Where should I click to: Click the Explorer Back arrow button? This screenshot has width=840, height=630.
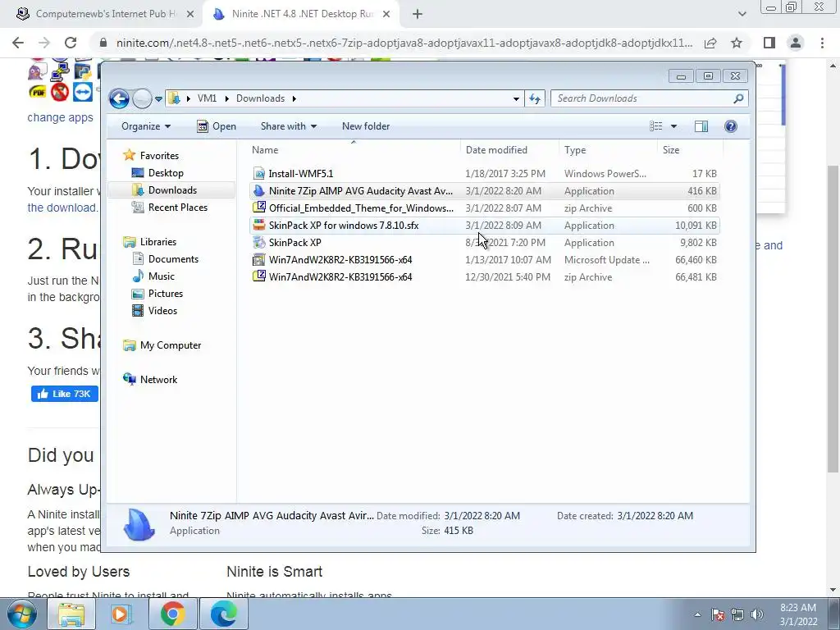(x=119, y=98)
